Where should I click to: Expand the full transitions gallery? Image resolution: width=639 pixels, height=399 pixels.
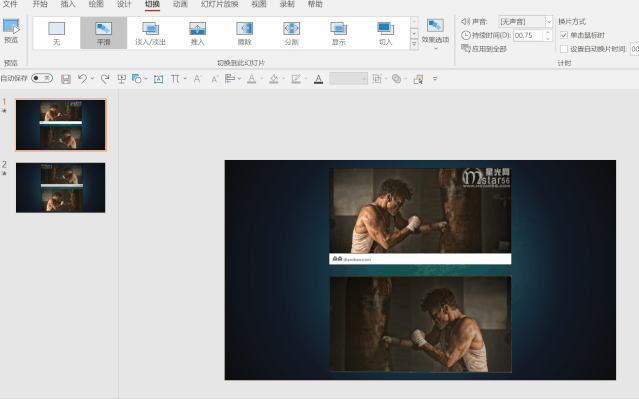[414, 44]
